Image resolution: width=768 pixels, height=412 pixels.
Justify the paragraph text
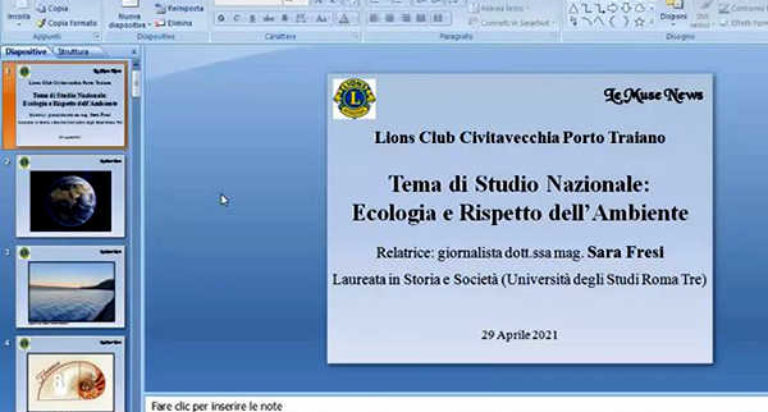[x=421, y=18]
